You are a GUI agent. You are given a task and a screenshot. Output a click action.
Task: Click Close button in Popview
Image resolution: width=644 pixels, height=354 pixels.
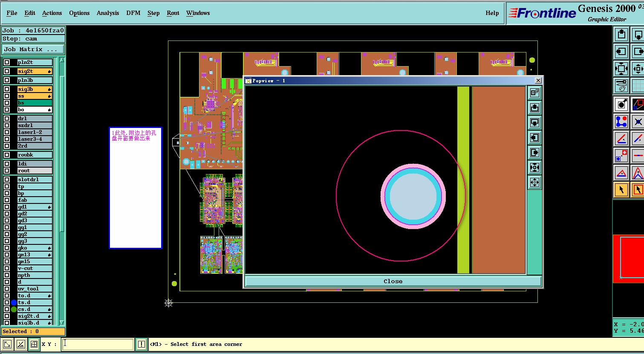tap(393, 281)
